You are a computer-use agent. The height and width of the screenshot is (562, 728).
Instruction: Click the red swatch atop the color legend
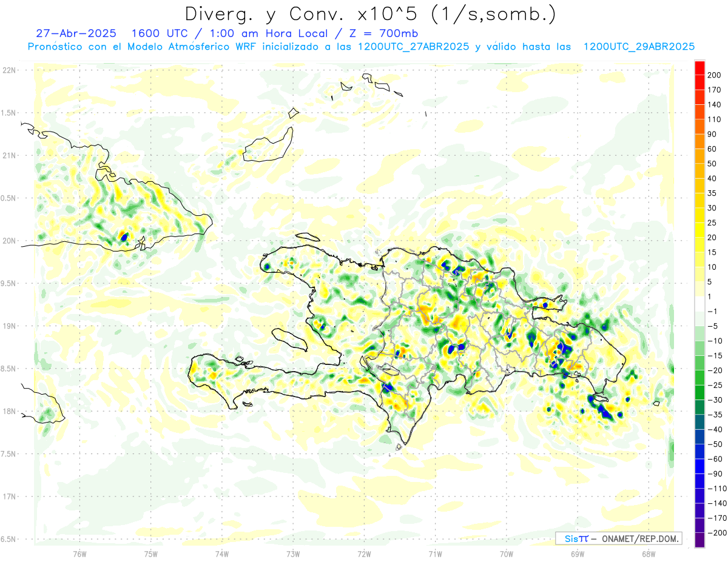coord(699,68)
